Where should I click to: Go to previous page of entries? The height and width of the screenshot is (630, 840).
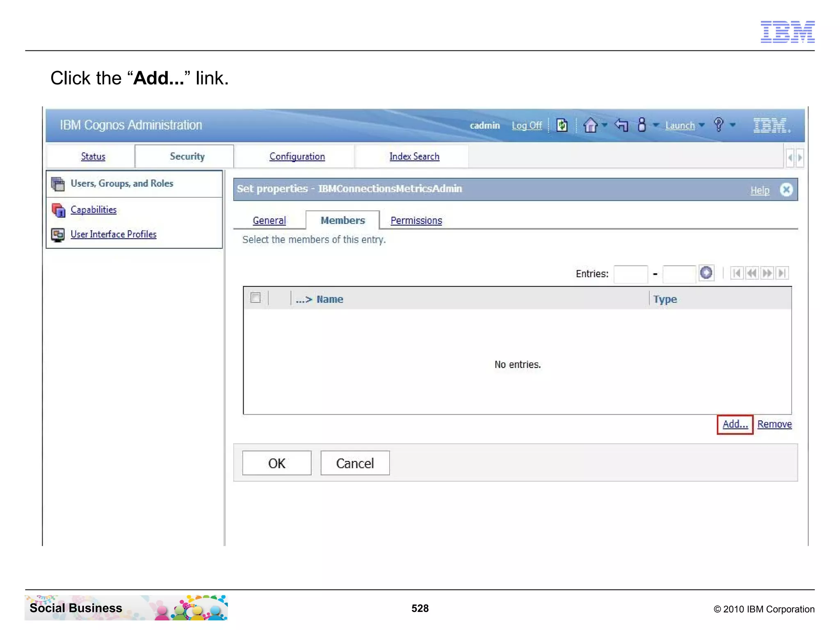(752, 273)
